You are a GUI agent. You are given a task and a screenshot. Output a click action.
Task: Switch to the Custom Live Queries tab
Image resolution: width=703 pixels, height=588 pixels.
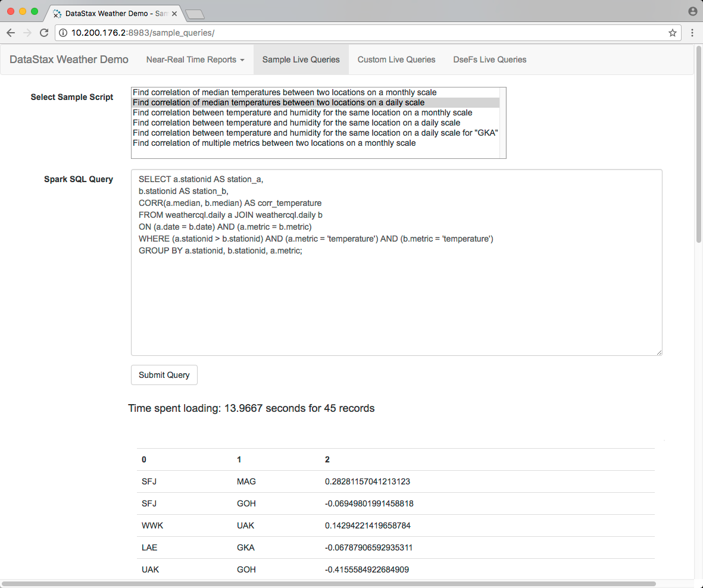[396, 60]
